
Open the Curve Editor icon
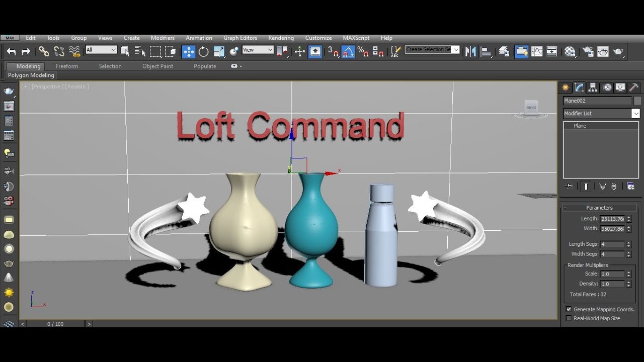pyautogui.click(x=537, y=51)
